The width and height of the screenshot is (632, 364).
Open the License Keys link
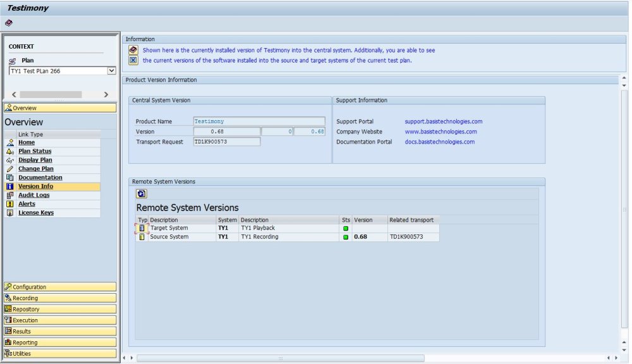click(36, 213)
